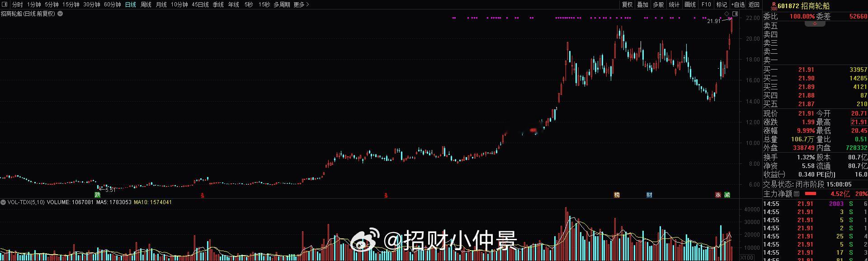868x261 pixels.
Task: Switch to 年线 yearly chart
Action: pos(233,5)
